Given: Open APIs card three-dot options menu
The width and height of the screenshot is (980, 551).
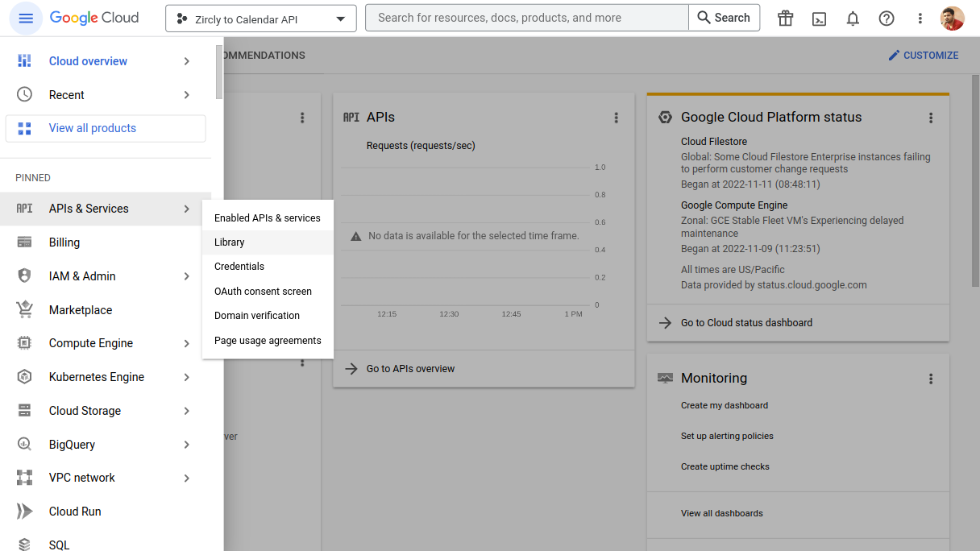Looking at the screenshot, I should pyautogui.click(x=617, y=118).
